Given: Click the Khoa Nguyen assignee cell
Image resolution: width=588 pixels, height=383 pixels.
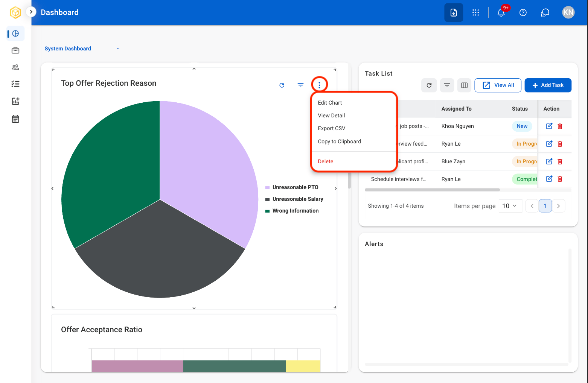Looking at the screenshot, I should [458, 126].
